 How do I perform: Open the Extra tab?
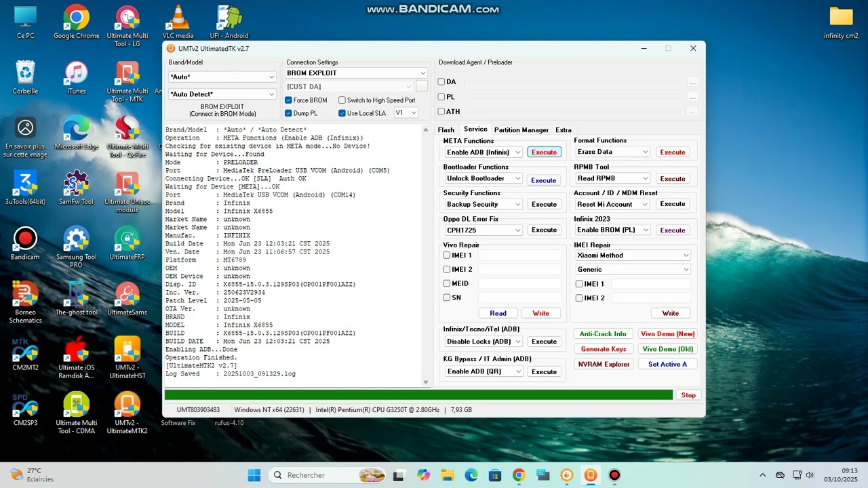coord(564,130)
